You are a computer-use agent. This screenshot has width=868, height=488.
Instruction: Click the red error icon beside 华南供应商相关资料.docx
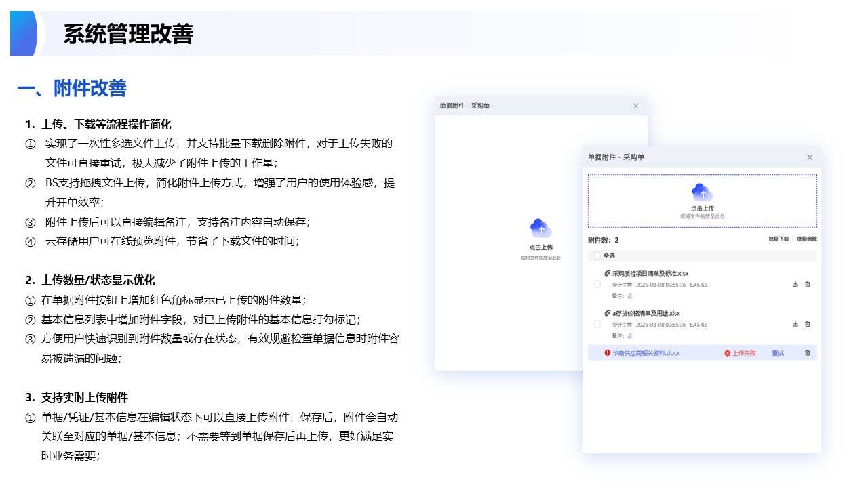point(607,353)
